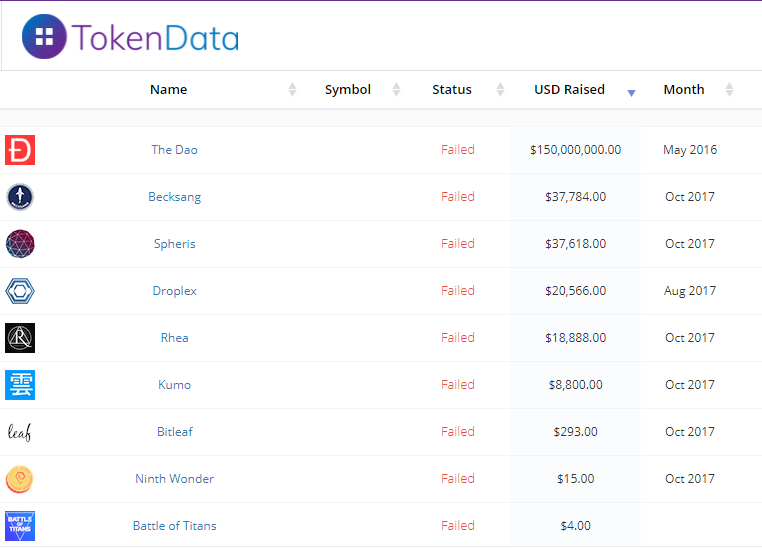
Task: Sort table by Month column arrows
Action: point(729,90)
